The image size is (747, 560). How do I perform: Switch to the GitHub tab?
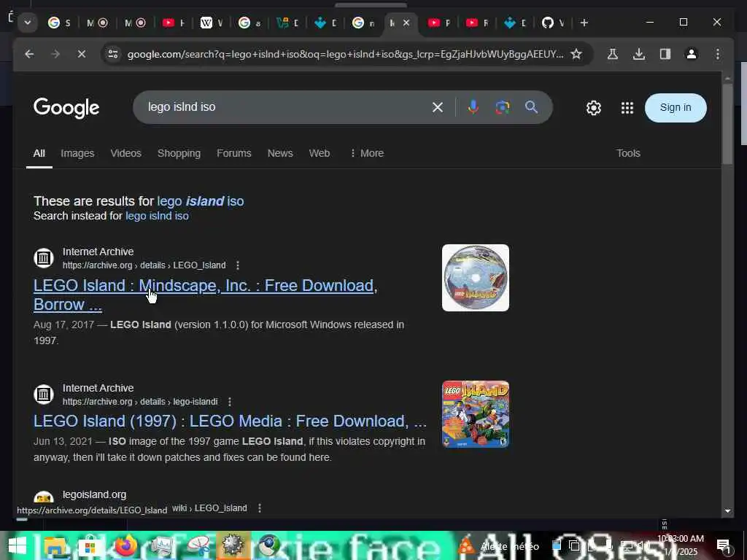[553, 23]
